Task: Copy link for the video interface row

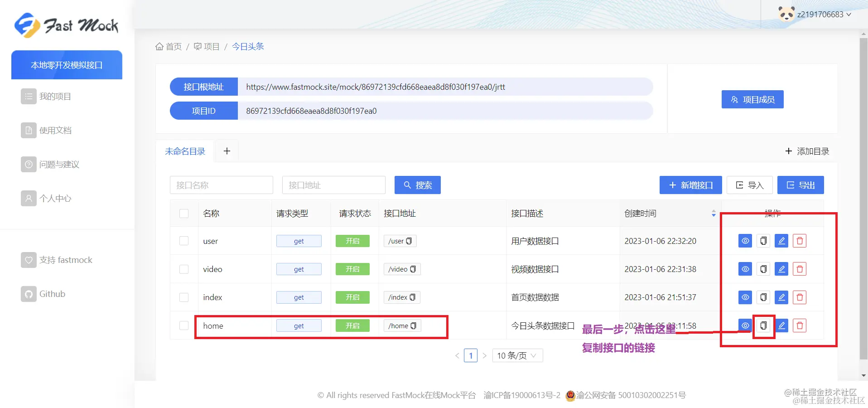Action: (x=763, y=269)
